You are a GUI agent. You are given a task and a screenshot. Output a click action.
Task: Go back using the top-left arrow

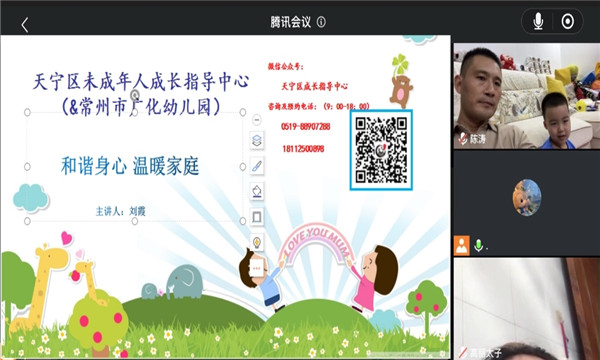[x=25, y=25]
